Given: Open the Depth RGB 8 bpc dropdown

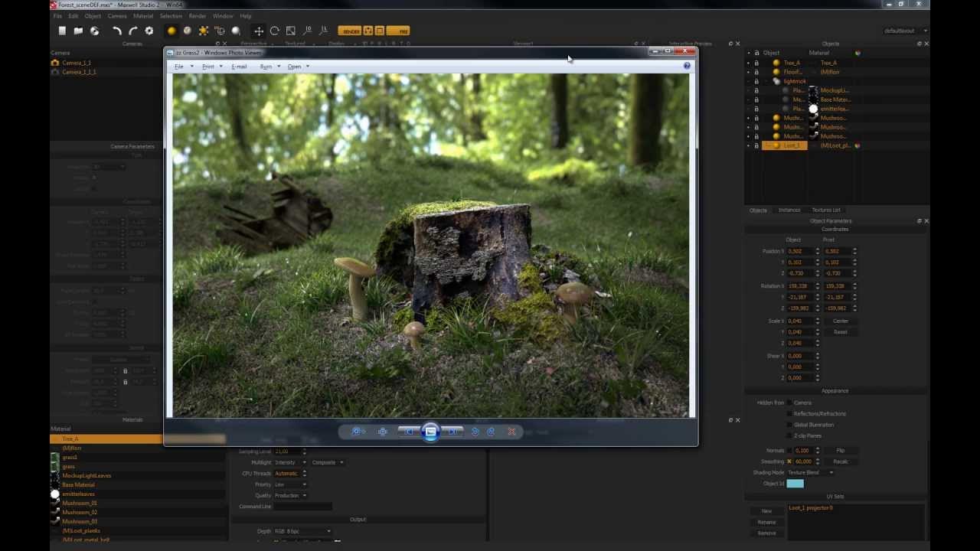Looking at the screenshot, I should (302, 531).
